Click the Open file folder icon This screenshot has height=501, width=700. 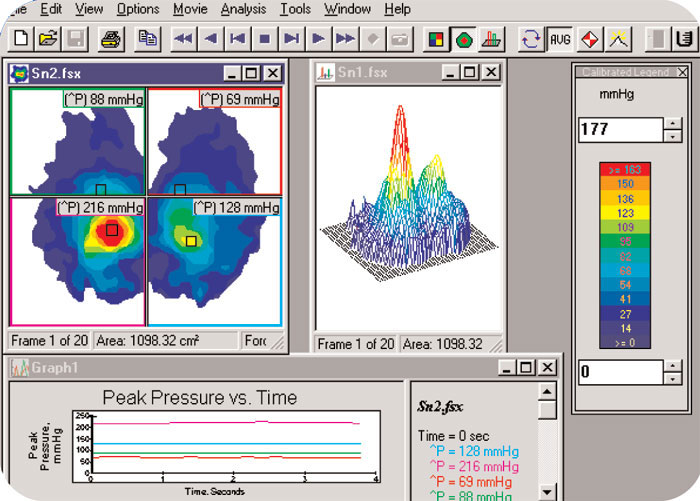pyautogui.click(x=49, y=39)
